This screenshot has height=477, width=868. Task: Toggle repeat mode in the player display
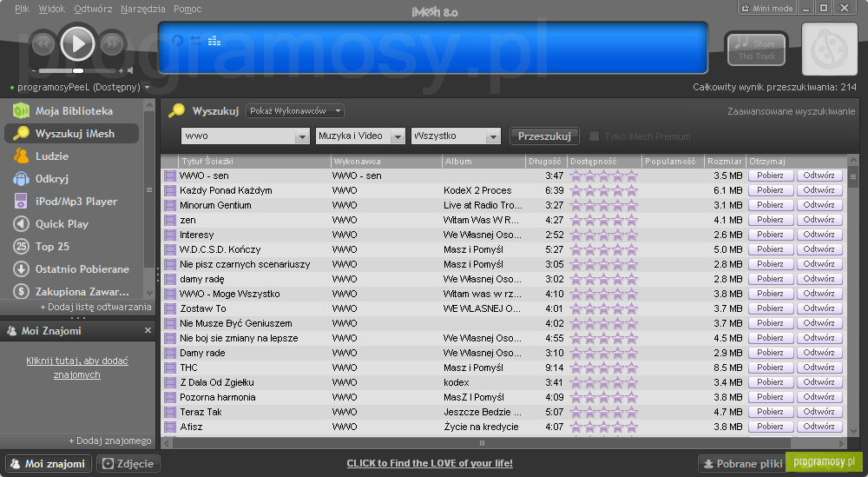pyautogui.click(x=178, y=41)
